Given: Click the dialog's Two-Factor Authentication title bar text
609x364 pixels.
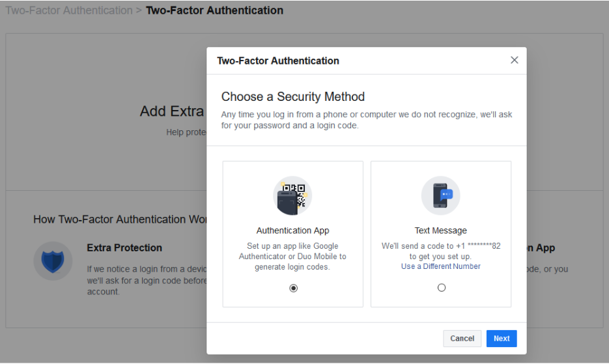Looking at the screenshot, I should coord(277,61).
